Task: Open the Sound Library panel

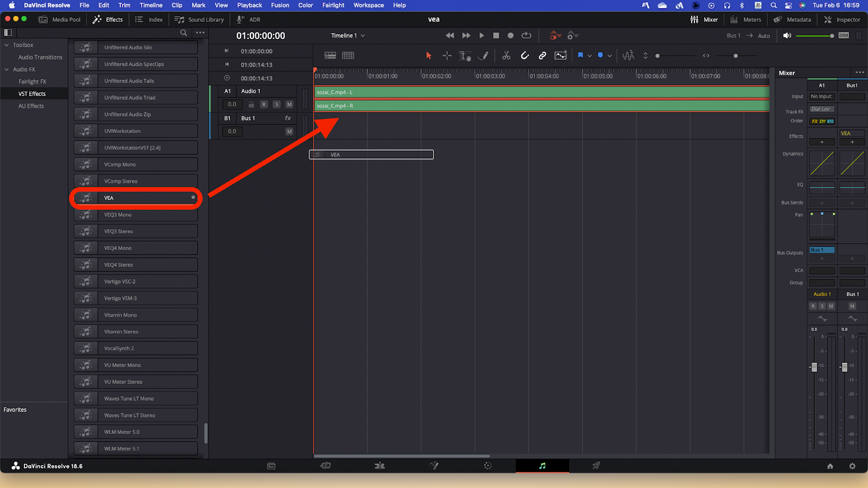Action: pos(199,20)
